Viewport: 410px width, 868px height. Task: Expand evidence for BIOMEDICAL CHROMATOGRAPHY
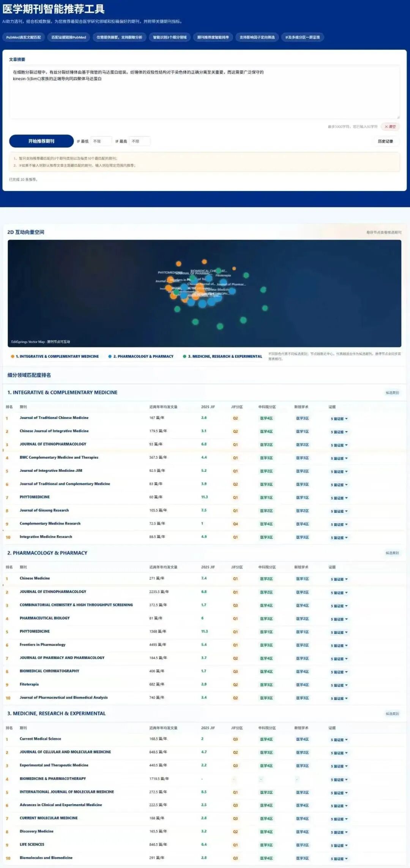(339, 672)
